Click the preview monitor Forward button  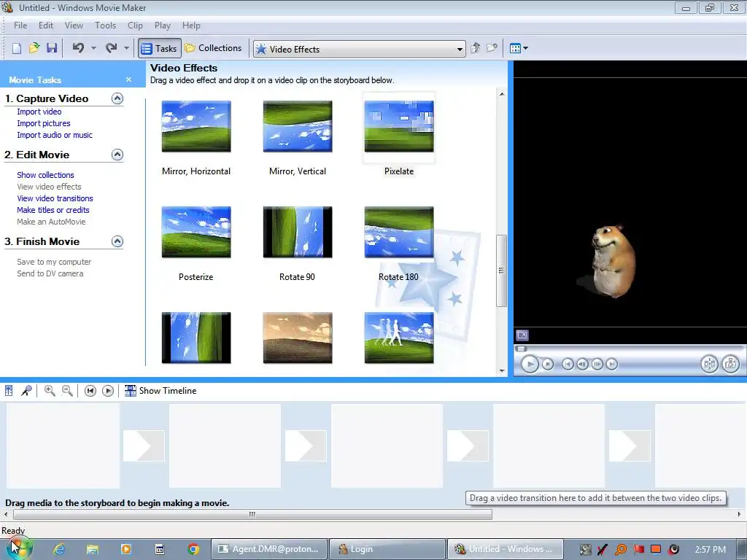pos(612,365)
